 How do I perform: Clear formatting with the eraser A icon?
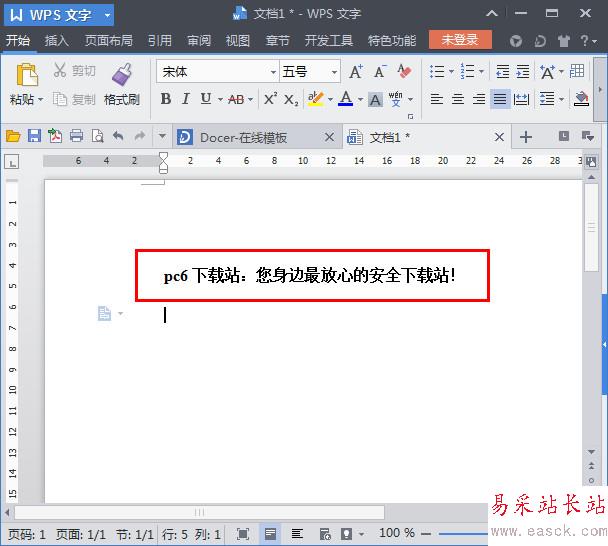pos(404,71)
